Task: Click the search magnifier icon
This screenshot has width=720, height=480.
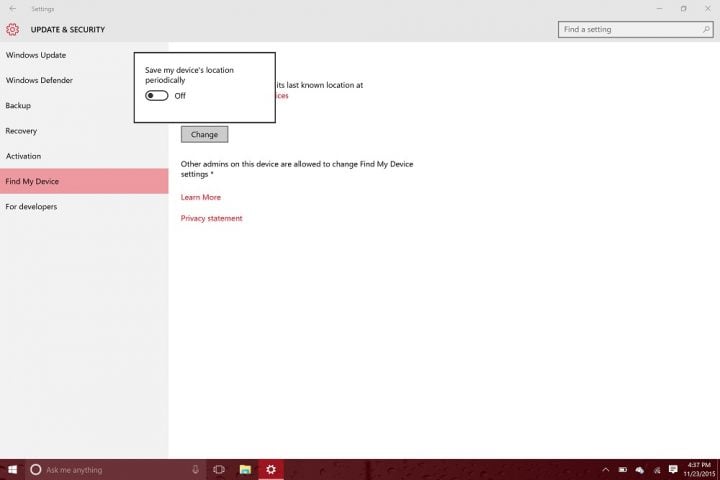Action: [x=706, y=29]
